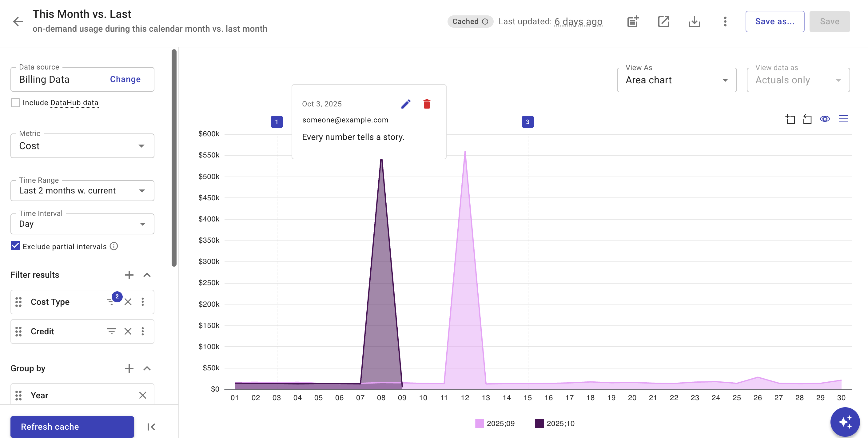Toggle the chart eye visibility icon

825,119
